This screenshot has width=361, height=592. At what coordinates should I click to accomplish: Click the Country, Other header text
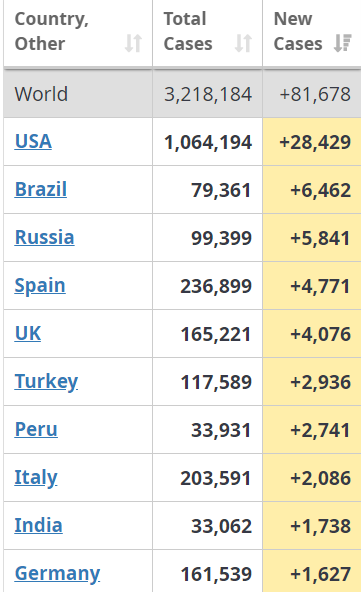52,31
